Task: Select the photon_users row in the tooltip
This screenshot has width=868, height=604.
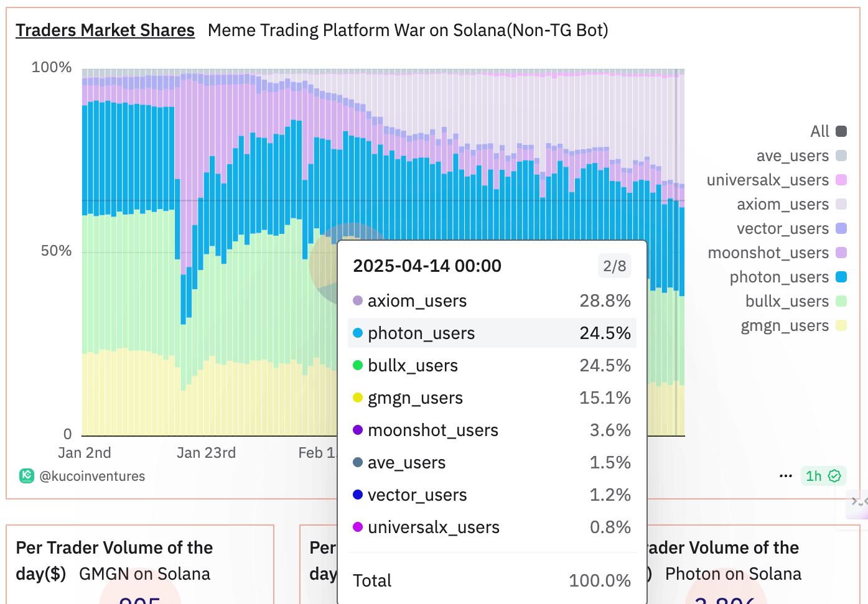Action: (492, 333)
